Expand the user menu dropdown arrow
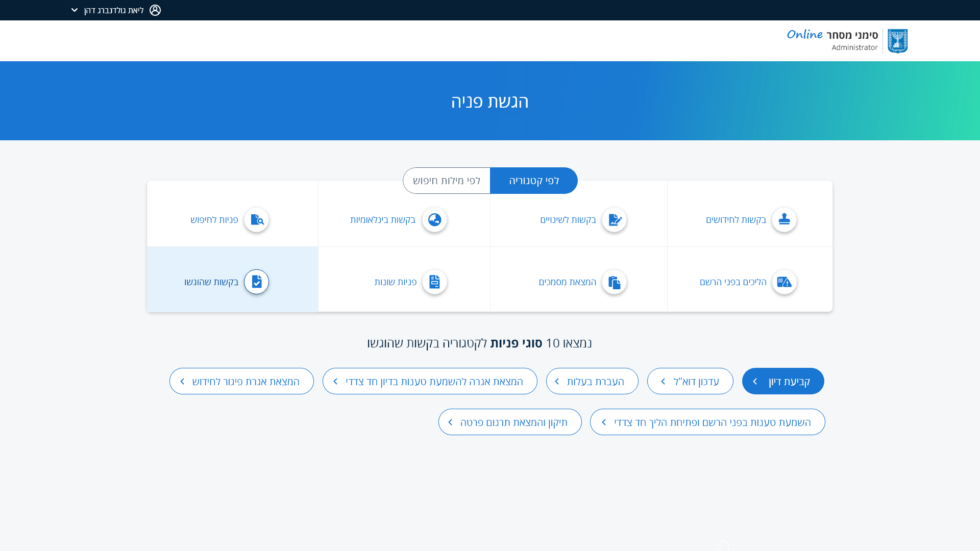 click(x=75, y=10)
